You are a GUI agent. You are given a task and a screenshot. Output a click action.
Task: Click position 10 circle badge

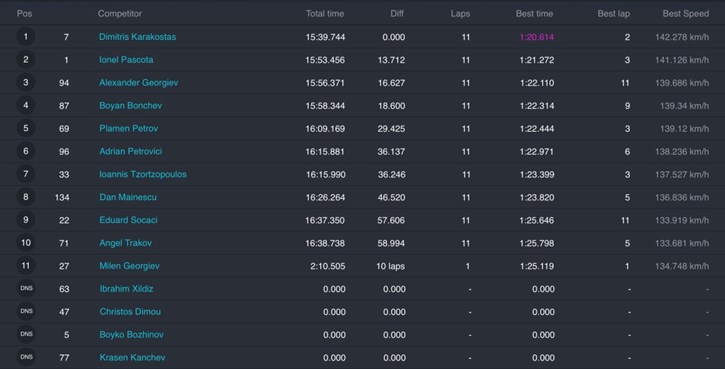coord(26,243)
